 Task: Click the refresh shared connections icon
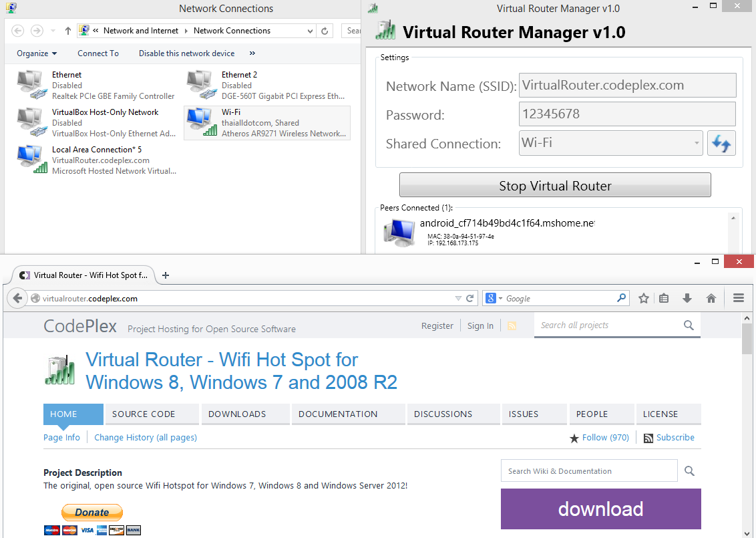[x=721, y=143]
